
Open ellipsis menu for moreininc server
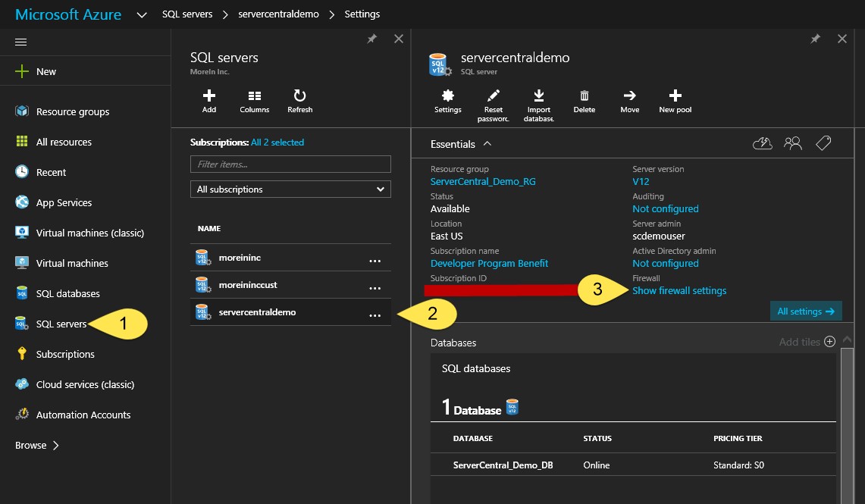click(x=375, y=260)
